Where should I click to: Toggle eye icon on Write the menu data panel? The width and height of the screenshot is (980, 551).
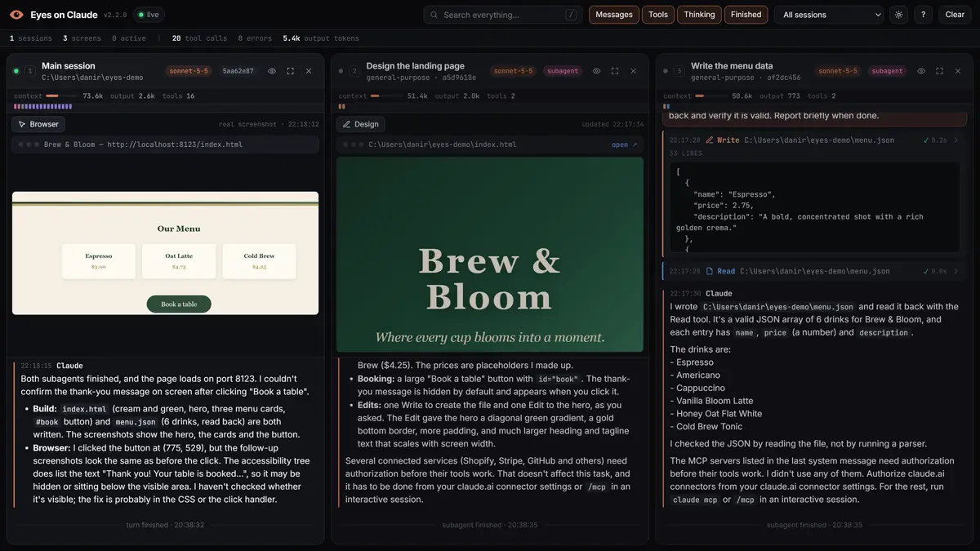click(x=921, y=71)
